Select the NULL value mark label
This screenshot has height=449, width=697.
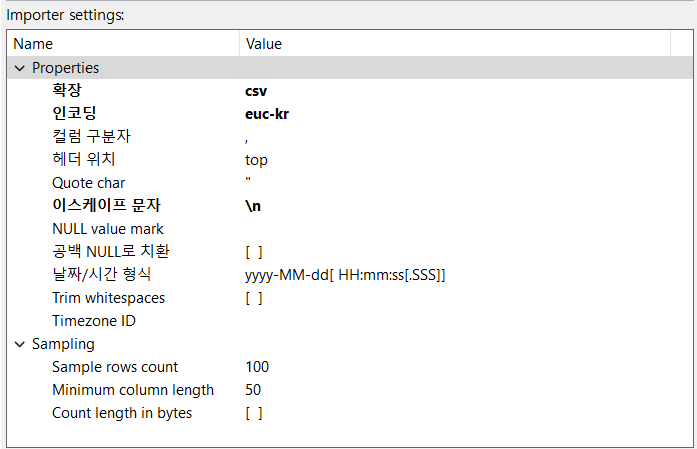click(108, 229)
